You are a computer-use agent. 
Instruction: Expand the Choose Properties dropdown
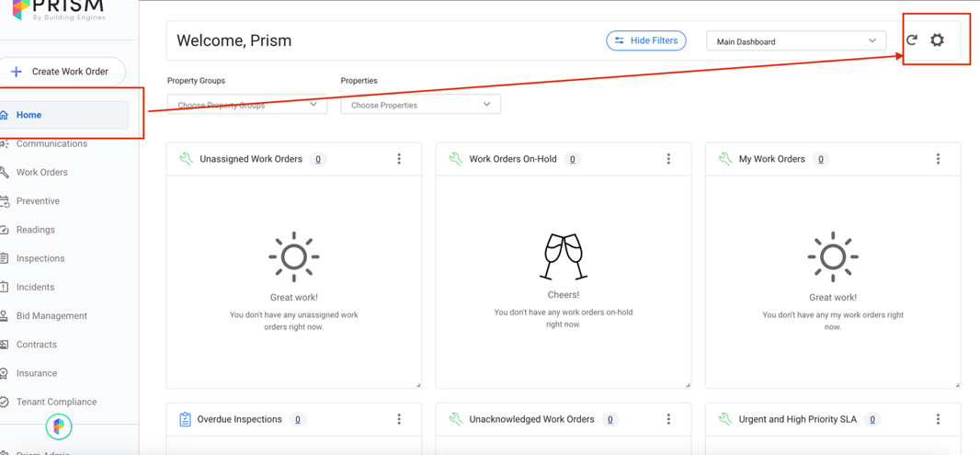[420, 105]
